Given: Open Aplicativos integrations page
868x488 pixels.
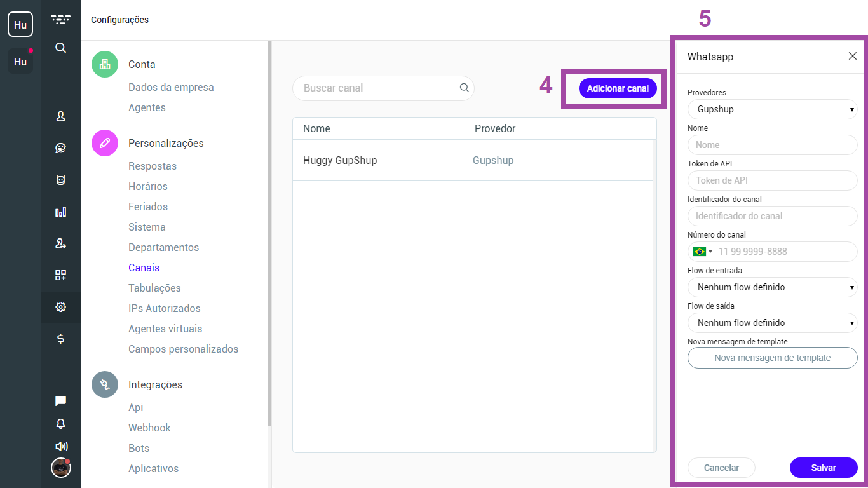Looking at the screenshot, I should tap(154, 468).
